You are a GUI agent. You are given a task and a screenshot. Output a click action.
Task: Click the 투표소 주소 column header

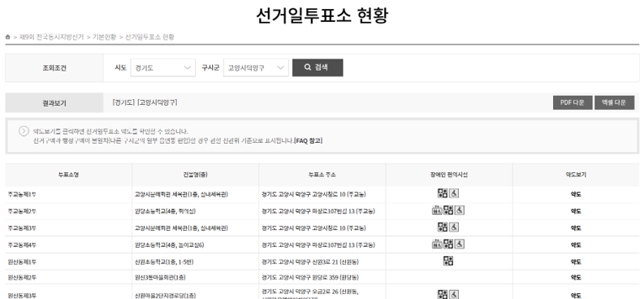pyautogui.click(x=322, y=175)
